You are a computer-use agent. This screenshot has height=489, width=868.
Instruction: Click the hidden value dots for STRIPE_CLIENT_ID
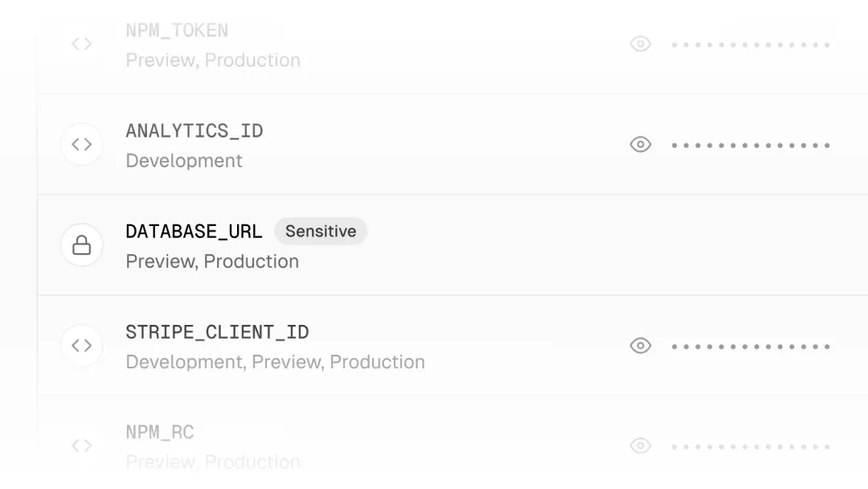[751, 347]
